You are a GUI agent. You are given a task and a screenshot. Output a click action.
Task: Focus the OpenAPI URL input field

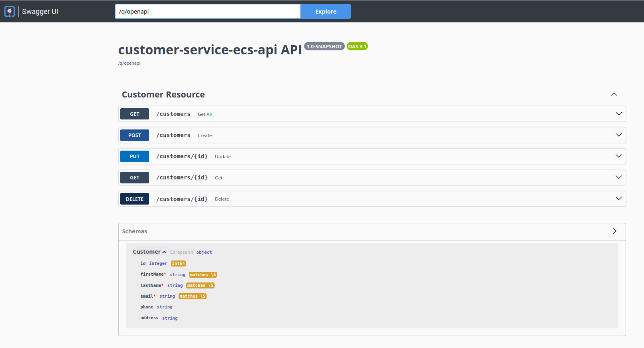click(x=207, y=12)
